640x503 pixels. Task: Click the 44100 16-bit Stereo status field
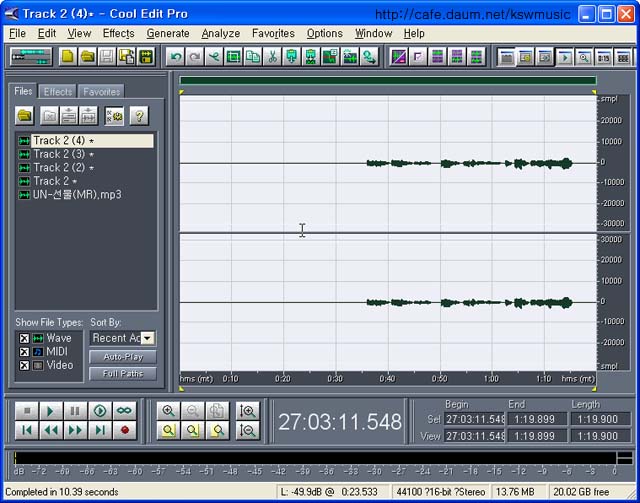pyautogui.click(x=441, y=492)
